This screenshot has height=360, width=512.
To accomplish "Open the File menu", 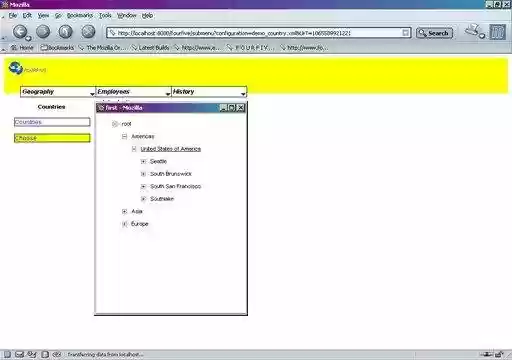I will click(x=13, y=15).
